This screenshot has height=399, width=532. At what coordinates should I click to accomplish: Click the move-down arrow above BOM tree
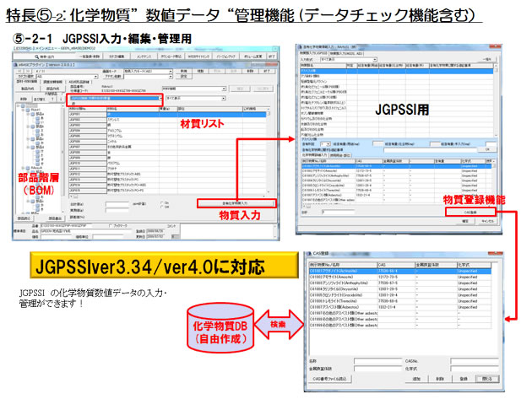coord(61,99)
